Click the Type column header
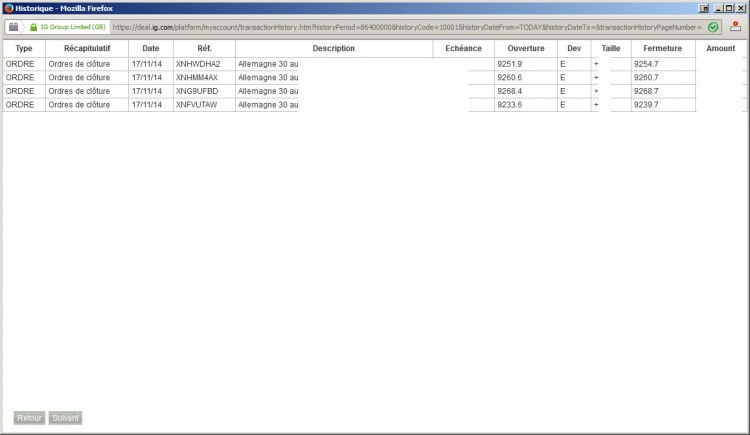750x435 pixels. click(x=24, y=48)
